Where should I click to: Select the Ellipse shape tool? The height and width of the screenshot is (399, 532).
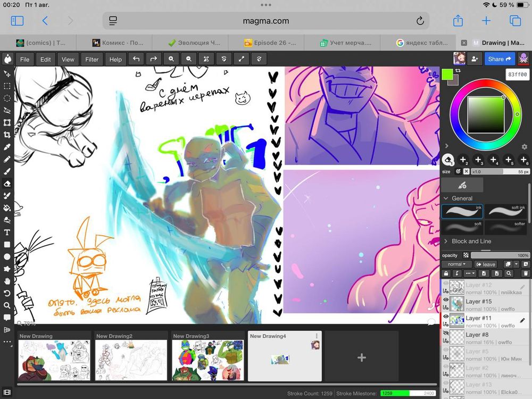pos(7,257)
